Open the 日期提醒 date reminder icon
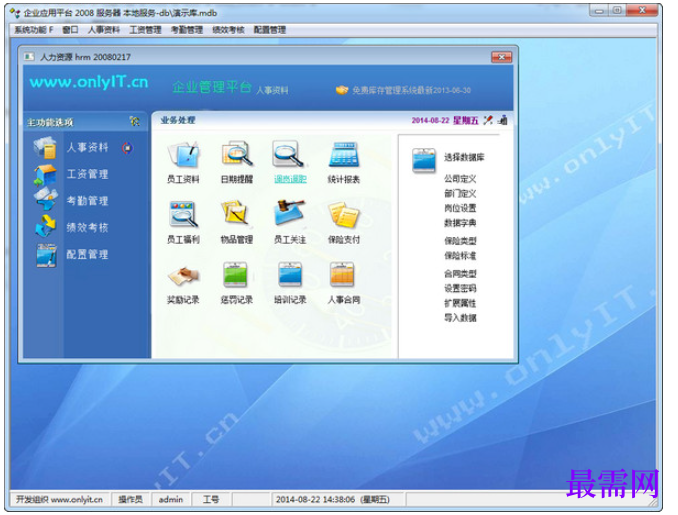The height and width of the screenshot is (515, 678). click(x=237, y=154)
